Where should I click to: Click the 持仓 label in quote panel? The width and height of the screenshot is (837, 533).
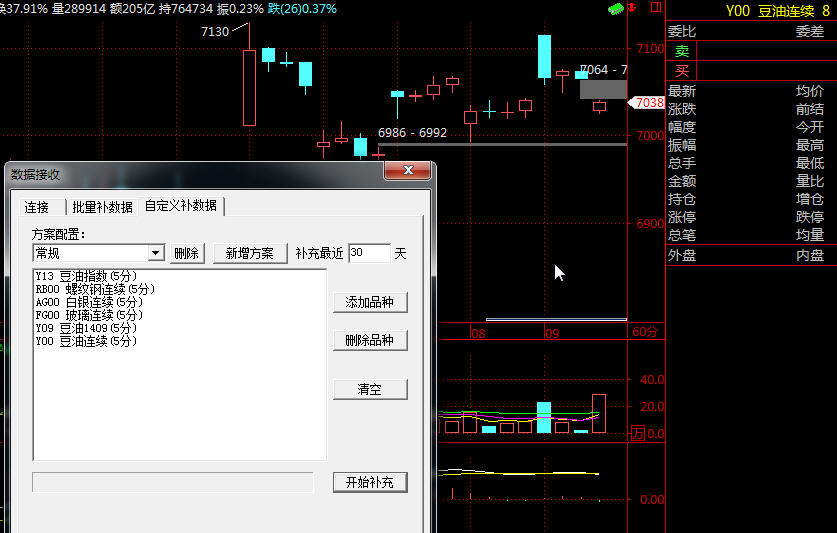tap(682, 199)
